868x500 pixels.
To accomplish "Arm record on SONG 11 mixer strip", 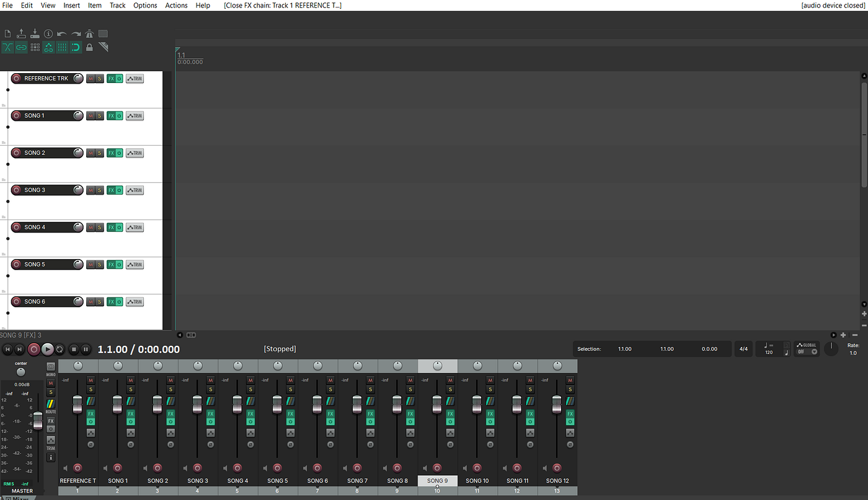I will (517, 468).
